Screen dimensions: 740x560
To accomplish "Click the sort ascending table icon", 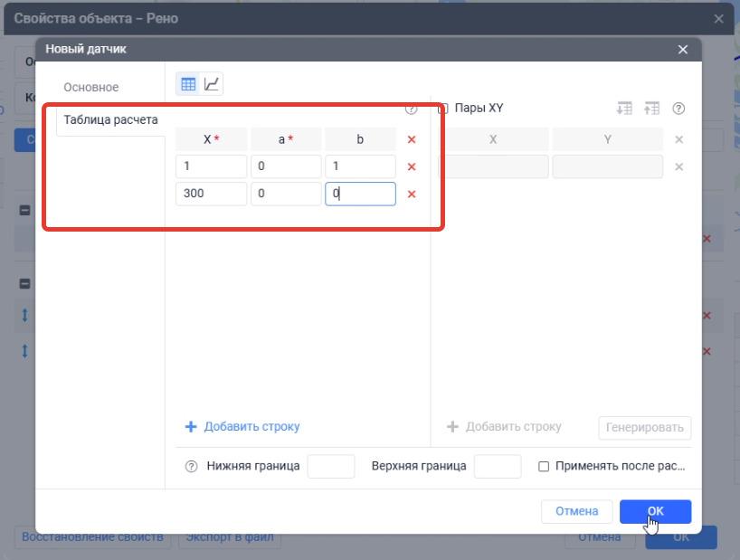I will click(x=651, y=109).
